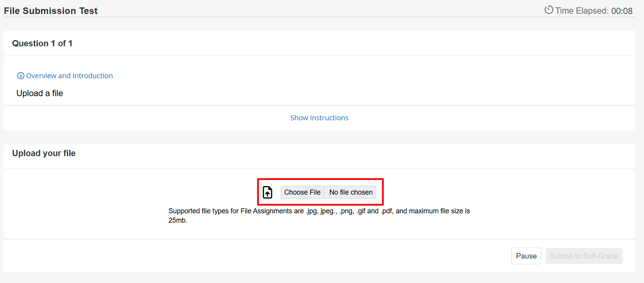Click the 25mb file size text
Image resolution: width=644 pixels, height=283 pixels.
[177, 220]
